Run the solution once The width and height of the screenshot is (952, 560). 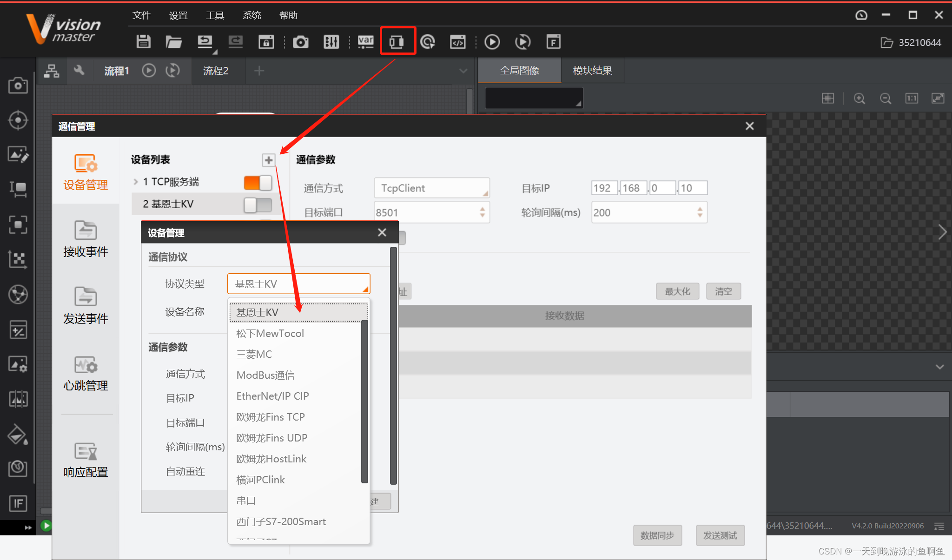coord(492,41)
